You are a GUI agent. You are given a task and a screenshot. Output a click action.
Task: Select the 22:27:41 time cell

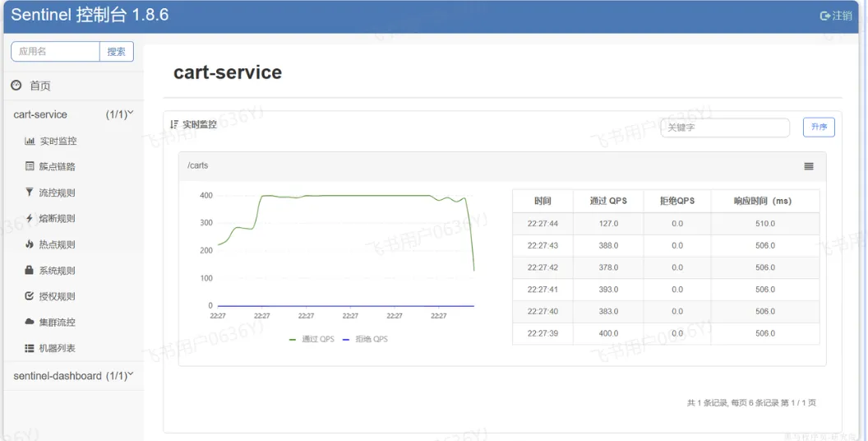542,290
